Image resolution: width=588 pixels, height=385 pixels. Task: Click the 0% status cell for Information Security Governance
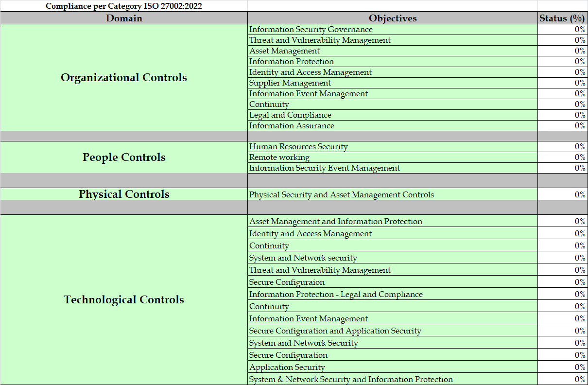point(562,29)
